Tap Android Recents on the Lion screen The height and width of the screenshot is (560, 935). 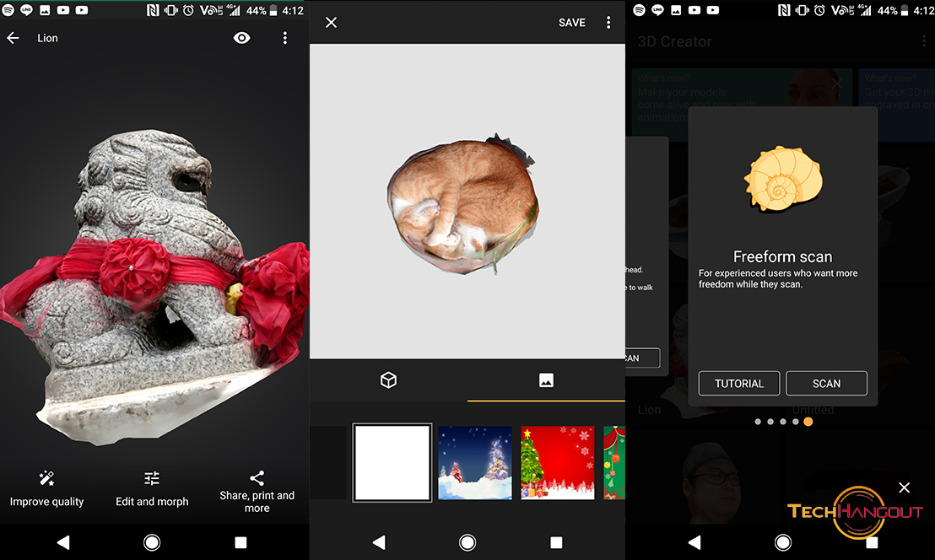coord(241,542)
